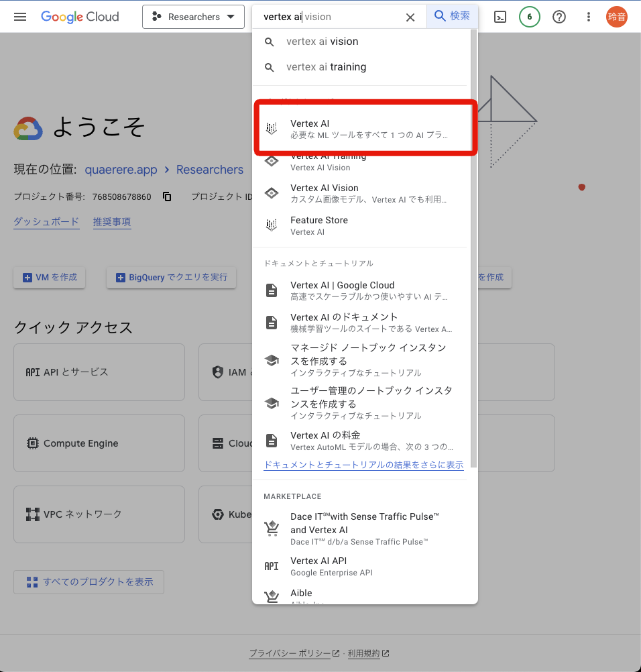The height and width of the screenshot is (672, 641).
Task: Switch to 推奨事項 tab
Action: (112, 221)
